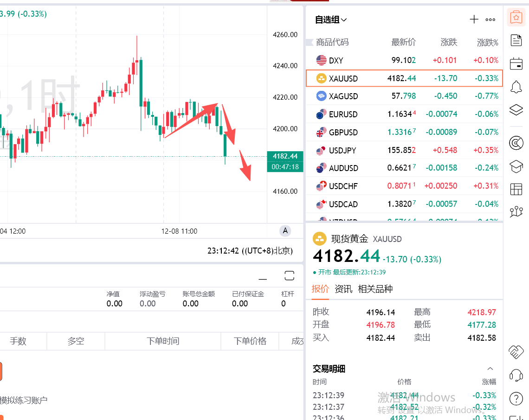Select the DXY row in watchlist
Viewport: 529px width, 420px height.
point(404,60)
